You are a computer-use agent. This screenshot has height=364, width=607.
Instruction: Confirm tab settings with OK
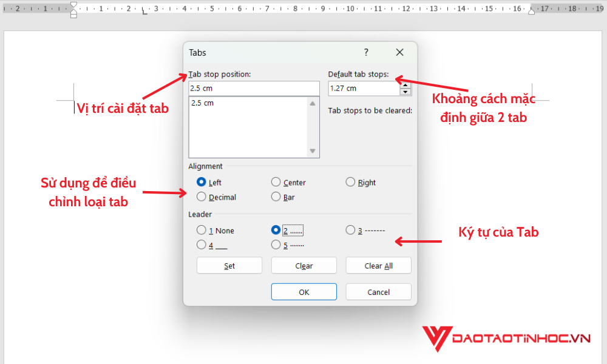coord(303,291)
